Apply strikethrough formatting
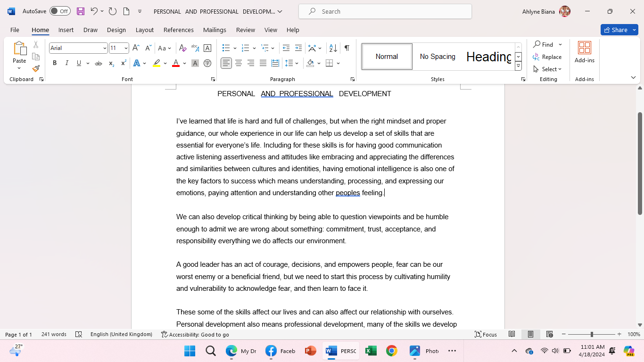 coord(99,63)
